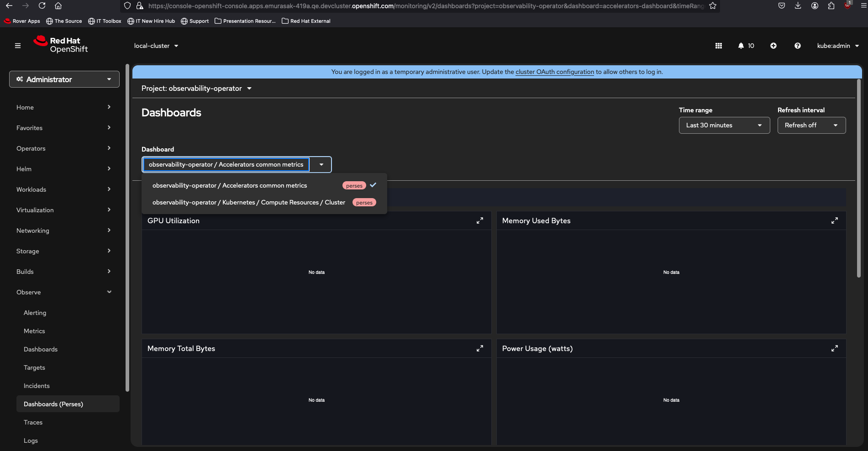The height and width of the screenshot is (451, 868).
Task: Collapse the Observe navigation section
Action: pyautogui.click(x=64, y=292)
